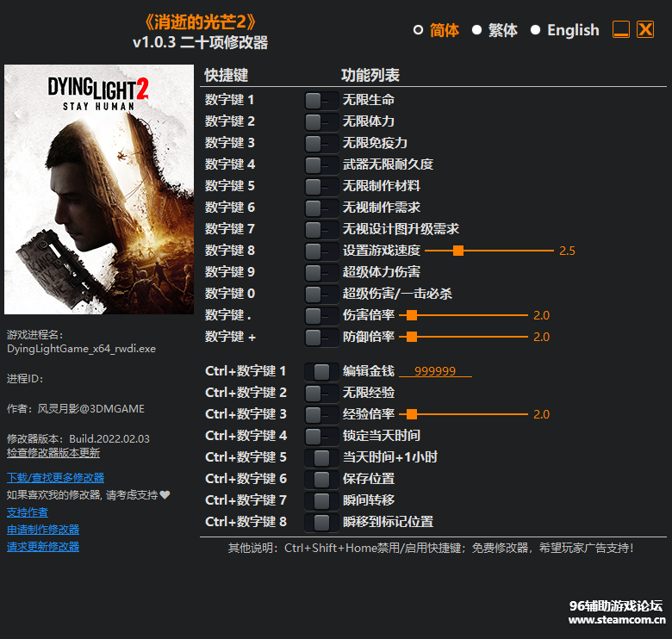Minimize the trainer window
This screenshot has width=672, height=639.
(621, 29)
